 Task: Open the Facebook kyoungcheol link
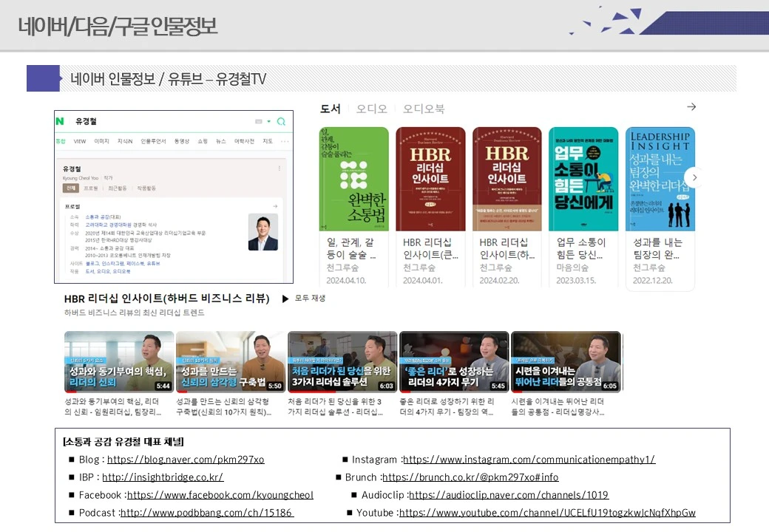220,495
